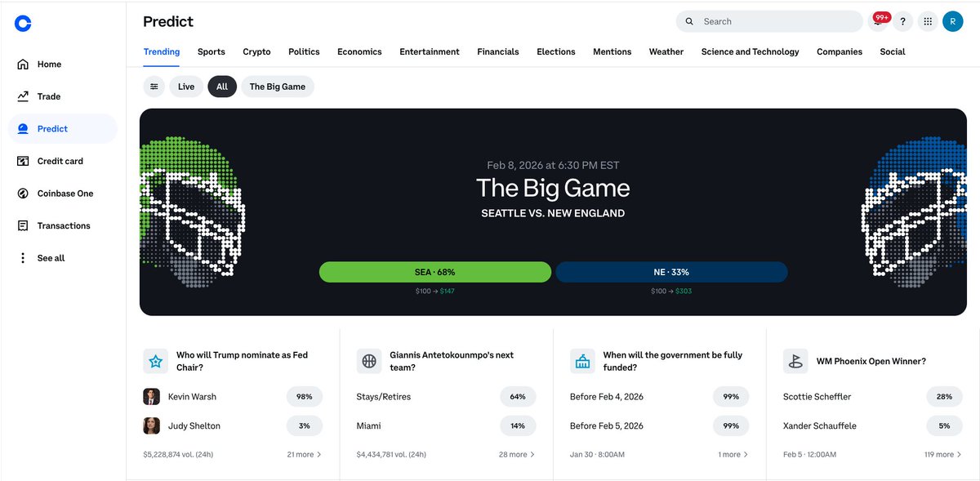Switch to the Sports tab
Image resolution: width=980 pixels, height=481 pixels.
point(212,51)
